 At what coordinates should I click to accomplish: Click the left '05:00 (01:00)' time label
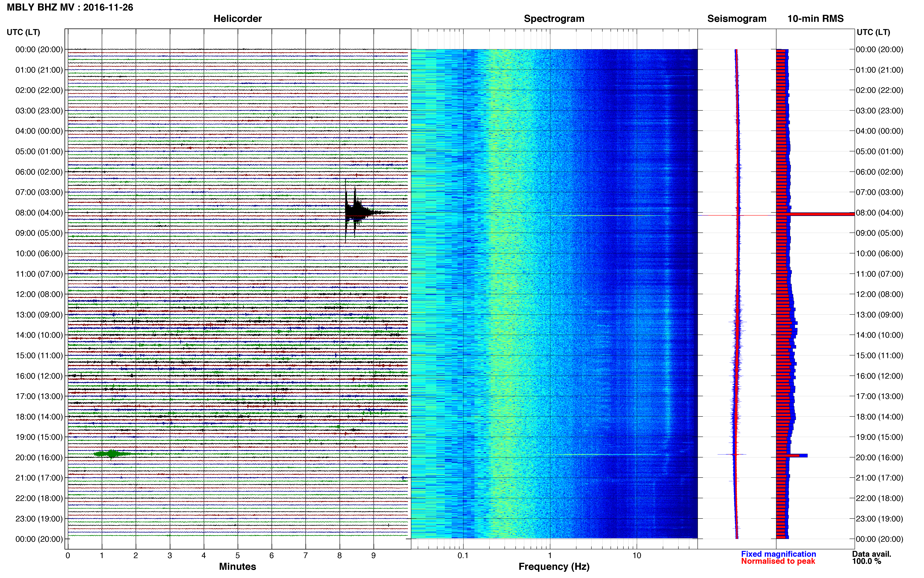pyautogui.click(x=39, y=151)
